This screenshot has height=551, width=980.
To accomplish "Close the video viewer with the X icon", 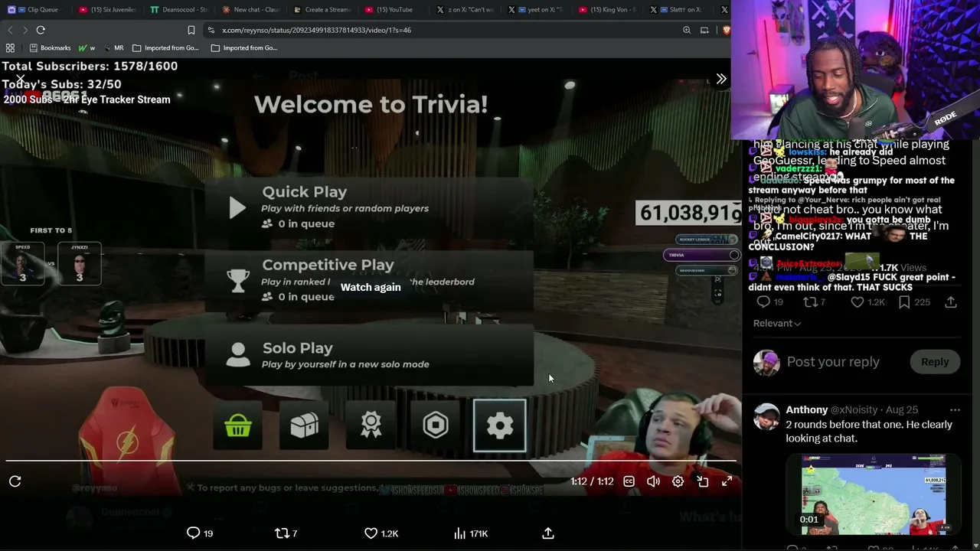I will click(21, 79).
